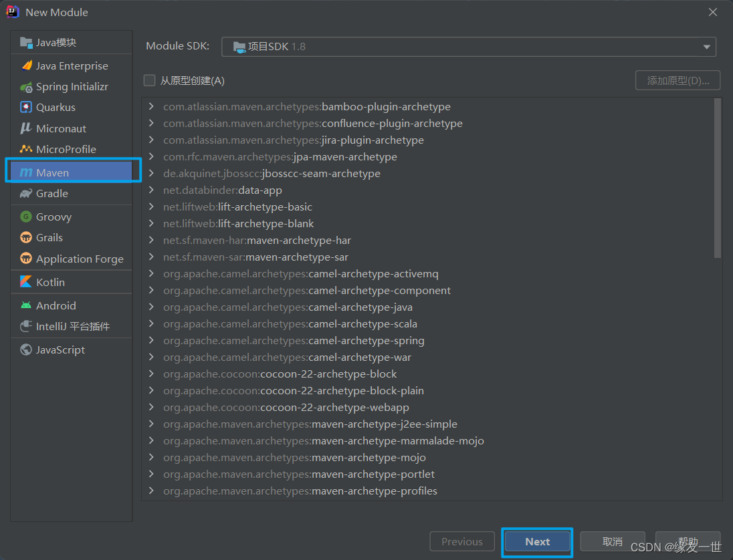Select the Quarkus icon in sidebar
The width and height of the screenshot is (733, 560).
point(27,108)
